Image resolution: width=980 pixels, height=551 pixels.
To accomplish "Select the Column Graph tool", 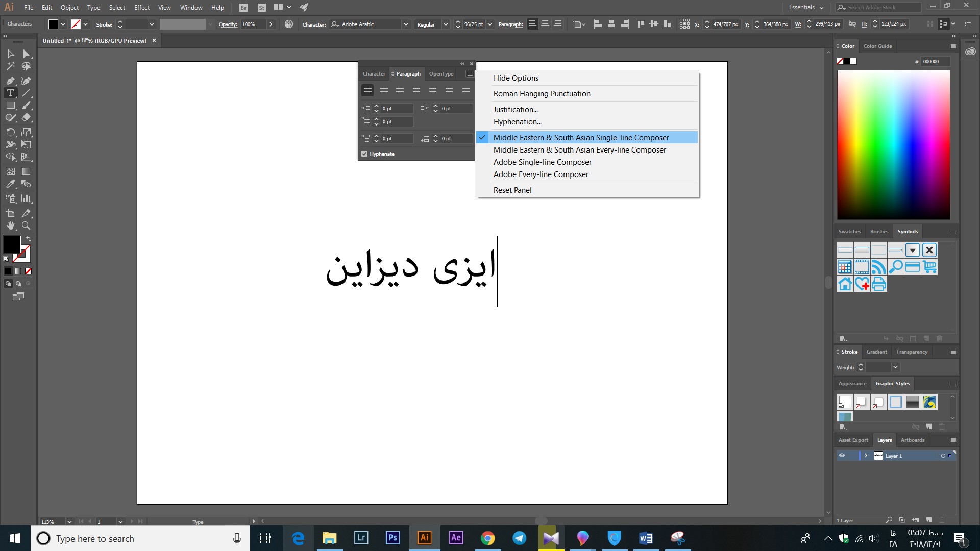I will pos(26,198).
